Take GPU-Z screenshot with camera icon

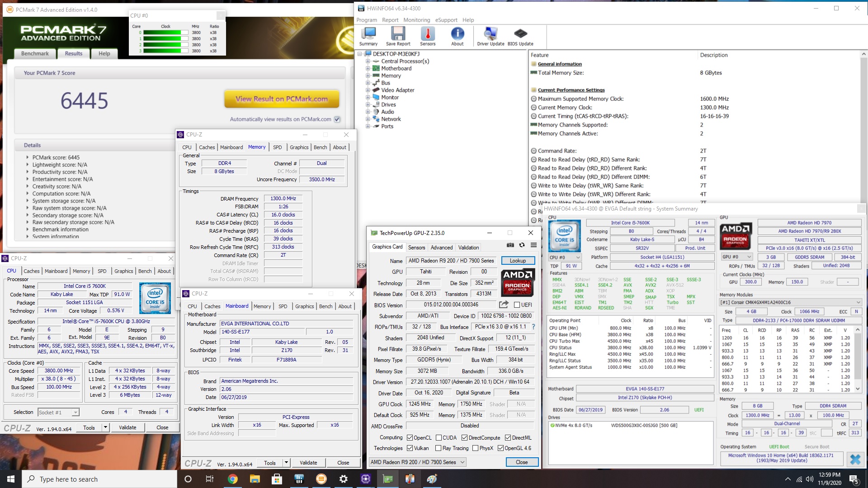pyautogui.click(x=510, y=245)
